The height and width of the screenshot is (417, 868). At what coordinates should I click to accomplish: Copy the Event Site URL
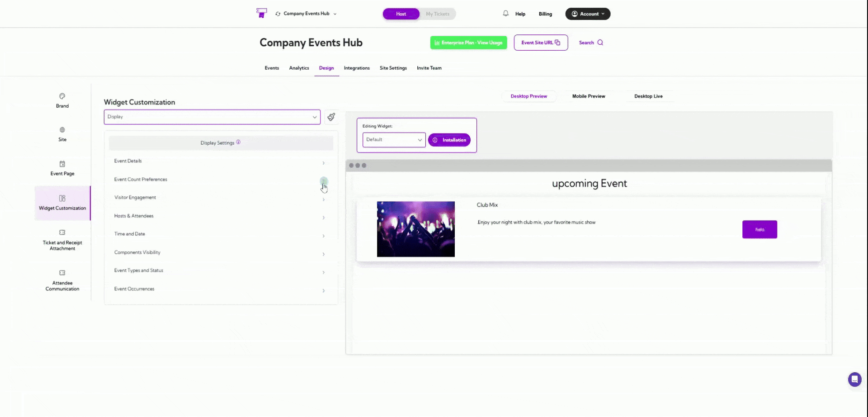click(x=541, y=43)
